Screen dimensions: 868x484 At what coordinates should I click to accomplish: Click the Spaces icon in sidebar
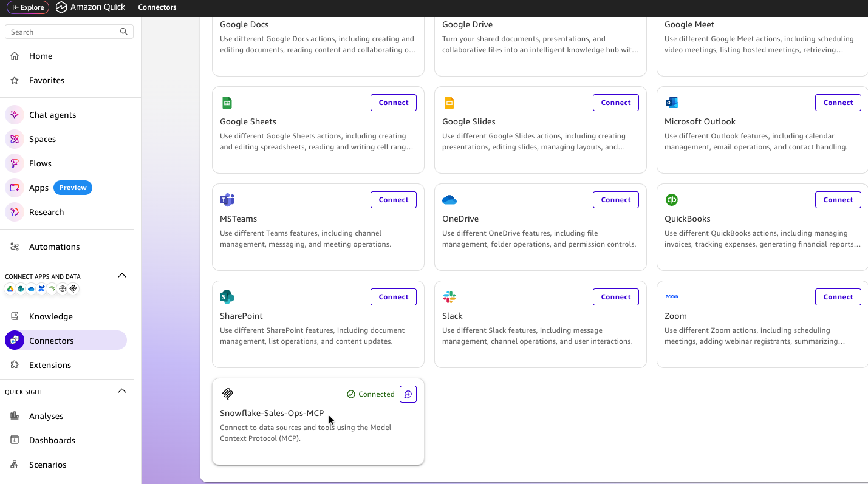(x=15, y=139)
